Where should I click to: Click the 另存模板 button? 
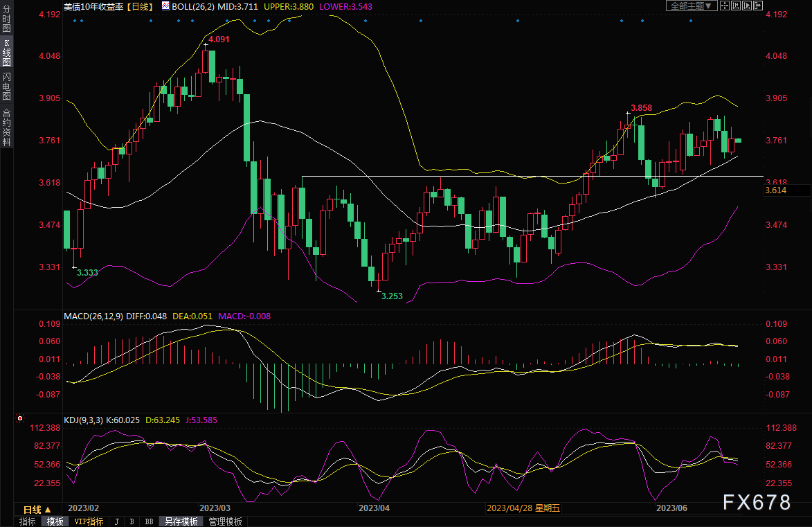pos(182,521)
